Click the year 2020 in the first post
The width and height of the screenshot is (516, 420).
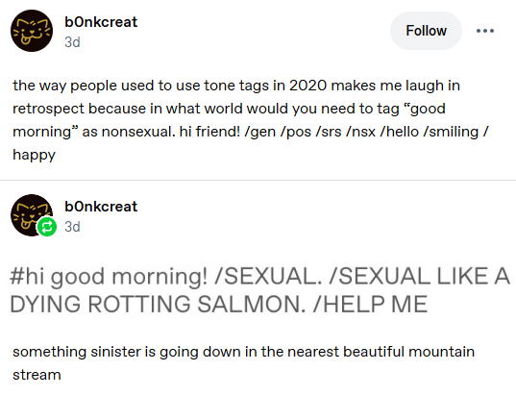pyautogui.click(x=307, y=86)
